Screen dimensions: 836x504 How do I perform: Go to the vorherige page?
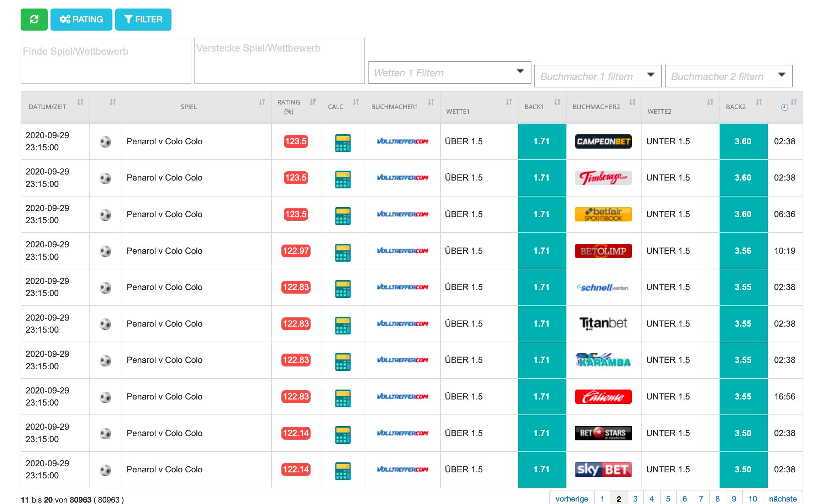tap(572, 499)
